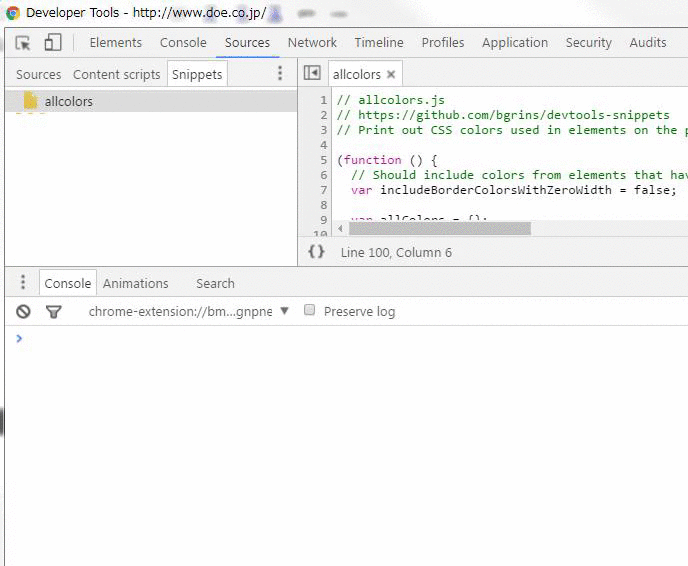Click the editor horizontal scrollbar thumb

(440, 229)
